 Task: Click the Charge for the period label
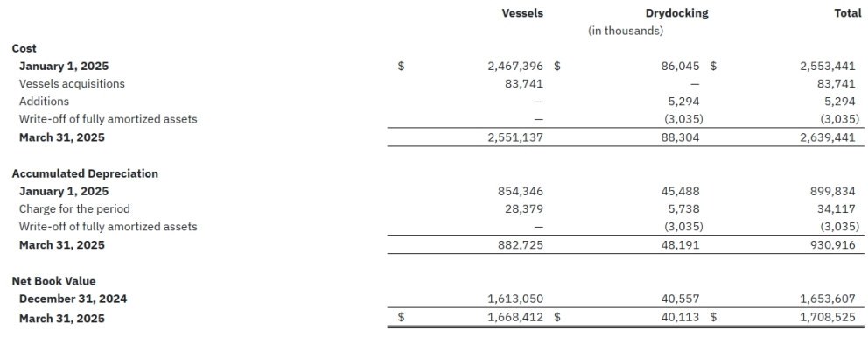coord(74,209)
